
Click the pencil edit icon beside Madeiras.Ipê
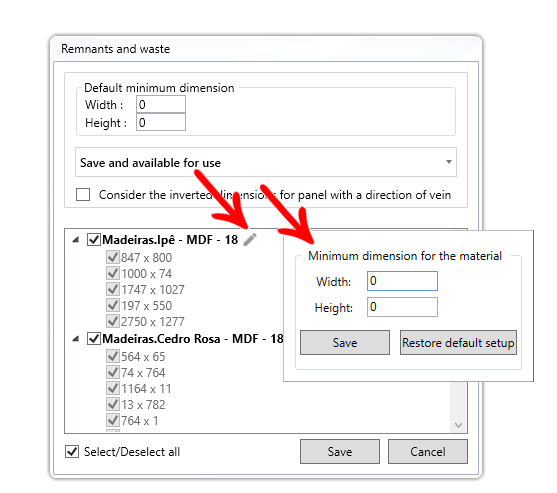point(250,239)
